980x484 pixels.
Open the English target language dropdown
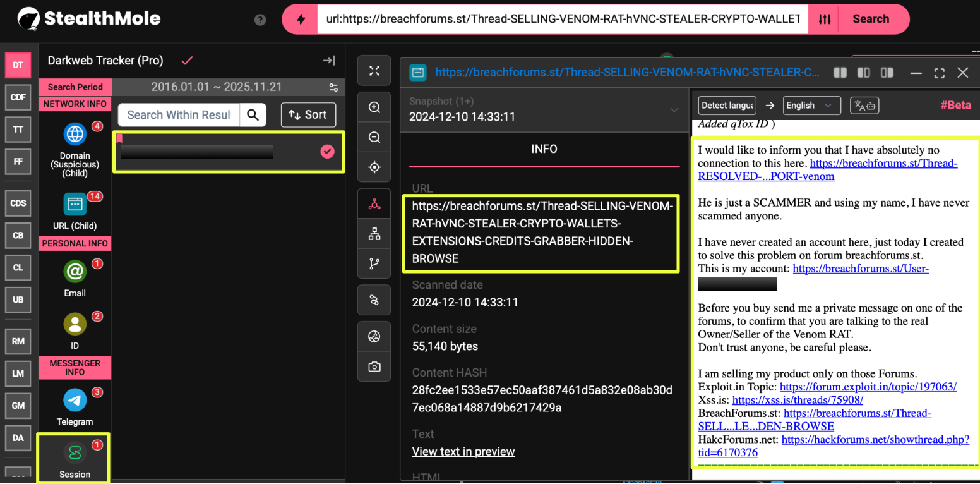(x=811, y=106)
